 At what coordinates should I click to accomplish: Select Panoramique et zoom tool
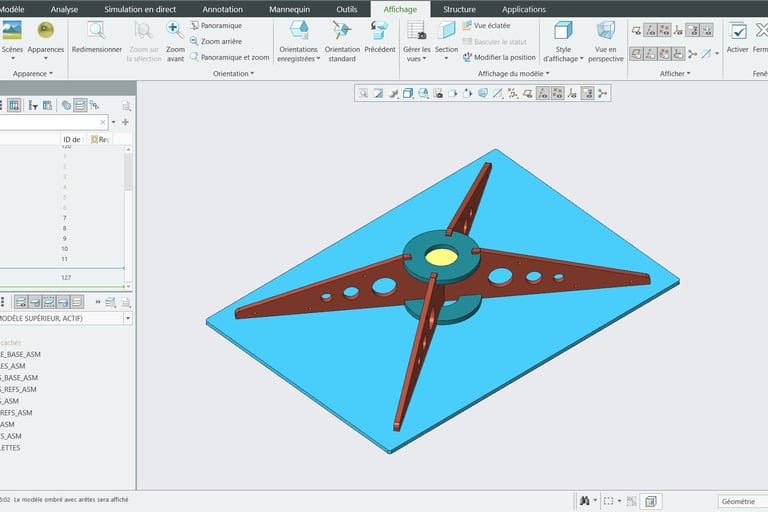229,57
